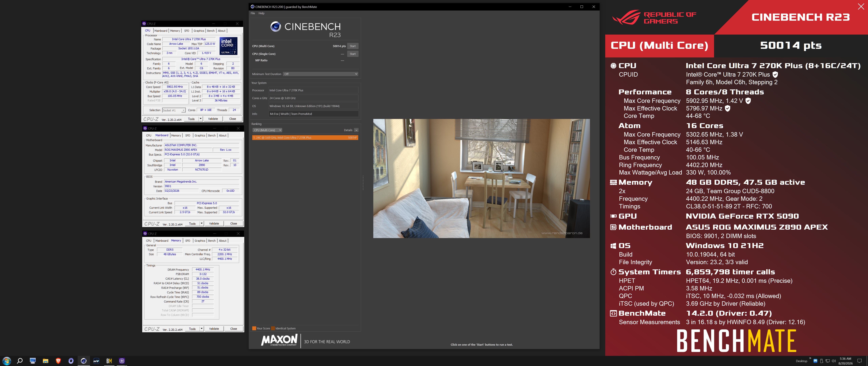Viewport: 868px width, 366px height.
Task: Open the Safely Remove Hardware USB tray icon
Action: click(x=822, y=361)
